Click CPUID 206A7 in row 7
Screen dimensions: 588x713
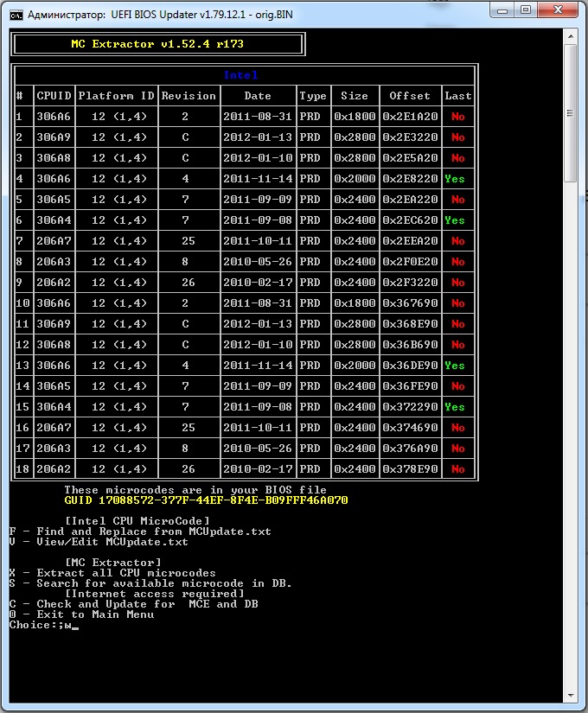tap(54, 241)
